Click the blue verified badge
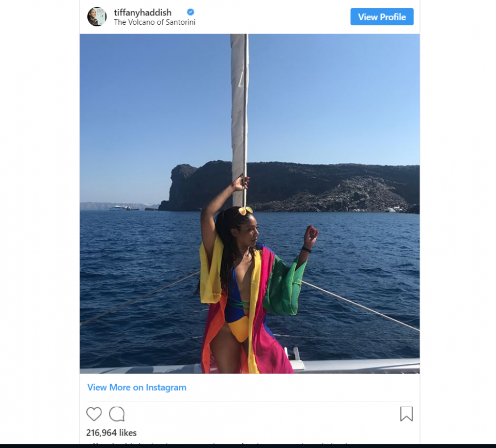496x448 pixels. point(191,12)
